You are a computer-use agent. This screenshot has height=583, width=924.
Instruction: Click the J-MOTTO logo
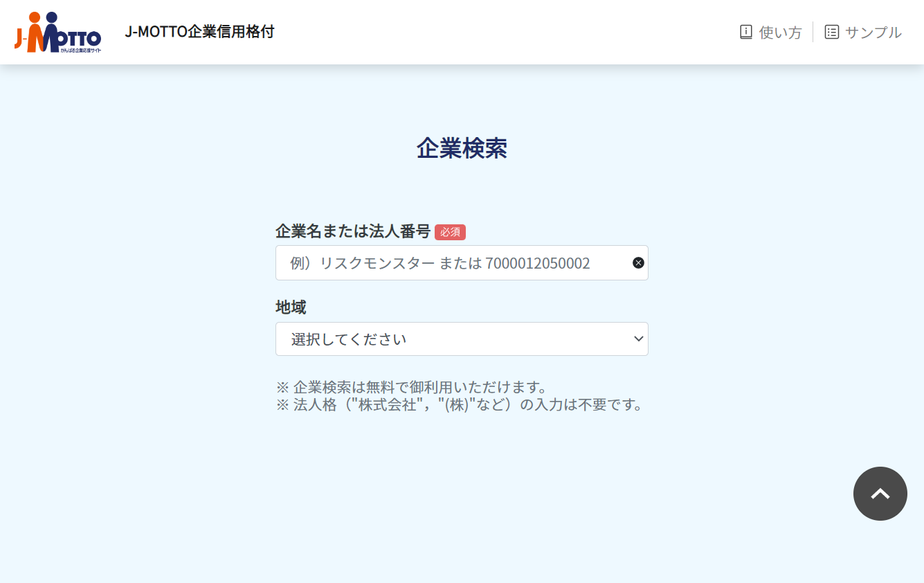pos(58,32)
